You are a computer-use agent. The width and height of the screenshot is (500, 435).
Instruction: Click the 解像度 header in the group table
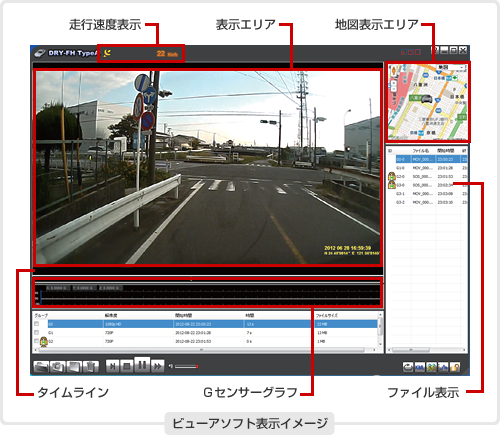click(x=111, y=315)
